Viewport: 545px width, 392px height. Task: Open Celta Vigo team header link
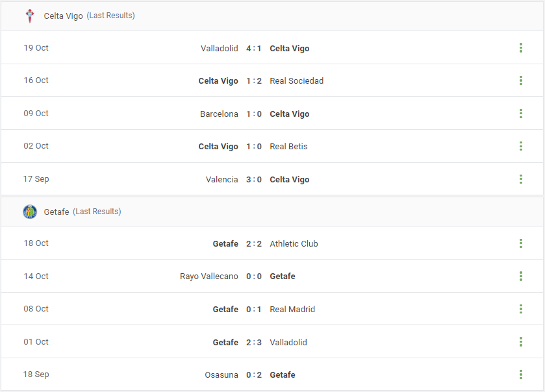[x=63, y=16]
